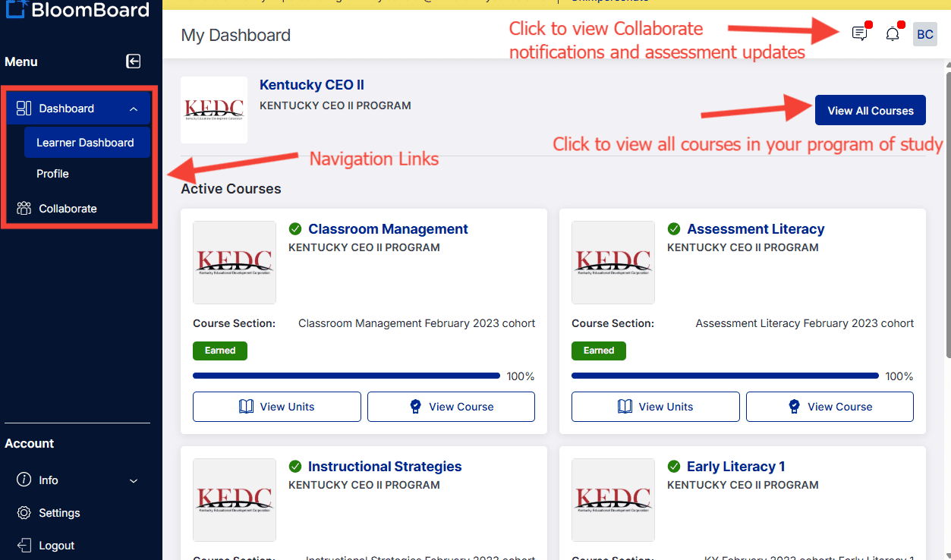The image size is (951, 560).
Task: Click the Assessment Literacy progress bar
Action: pyautogui.click(x=725, y=376)
